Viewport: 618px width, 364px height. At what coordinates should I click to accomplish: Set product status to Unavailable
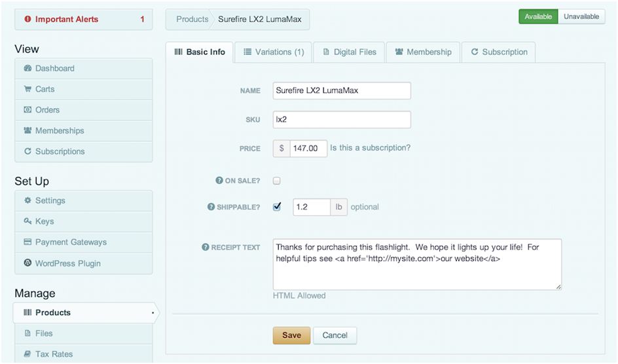581,16
